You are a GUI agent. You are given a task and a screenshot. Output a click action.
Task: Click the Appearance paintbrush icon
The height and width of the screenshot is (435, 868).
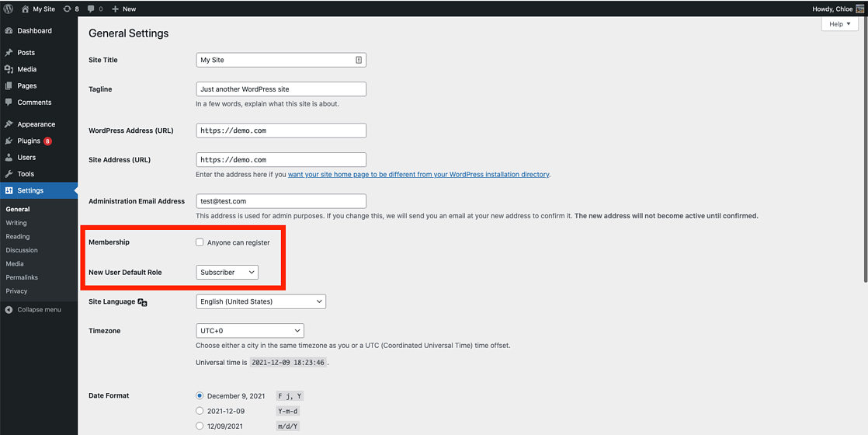9,124
